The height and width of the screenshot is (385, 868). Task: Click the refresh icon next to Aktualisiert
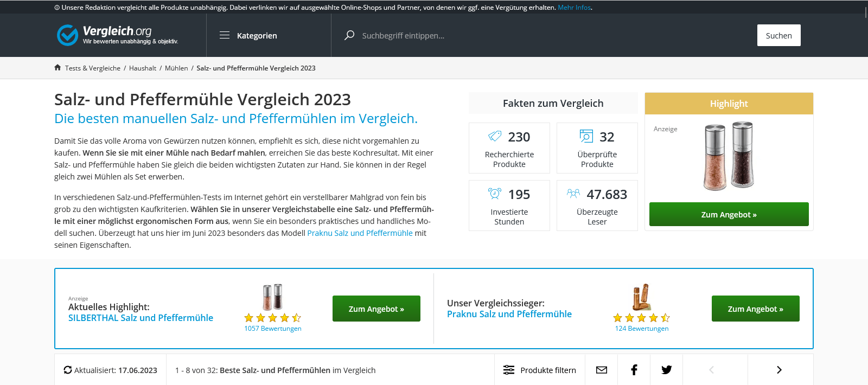68,370
